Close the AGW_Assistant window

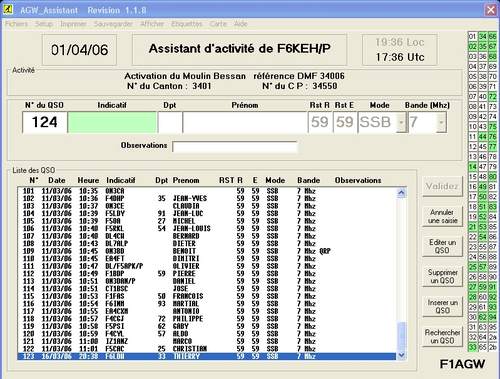490,10
